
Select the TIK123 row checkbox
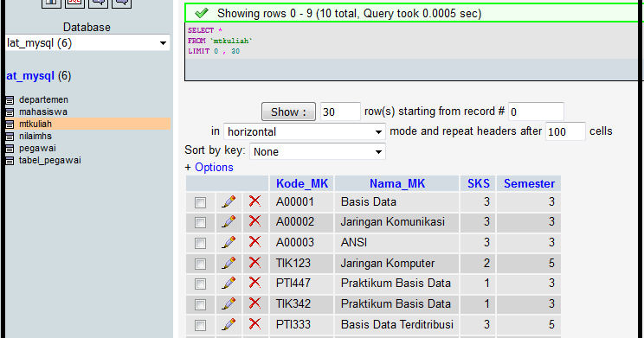pyautogui.click(x=200, y=264)
